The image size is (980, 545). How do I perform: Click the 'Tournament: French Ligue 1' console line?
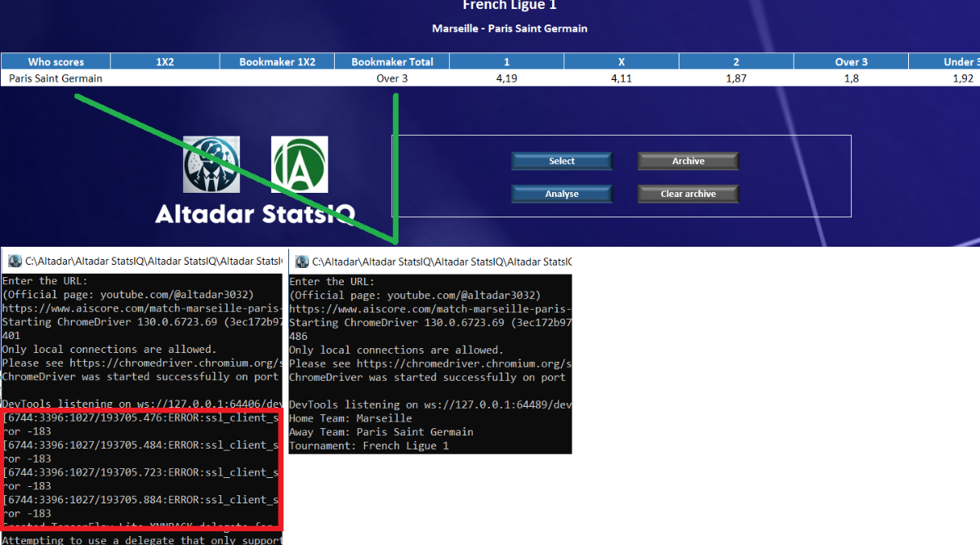coord(369,446)
